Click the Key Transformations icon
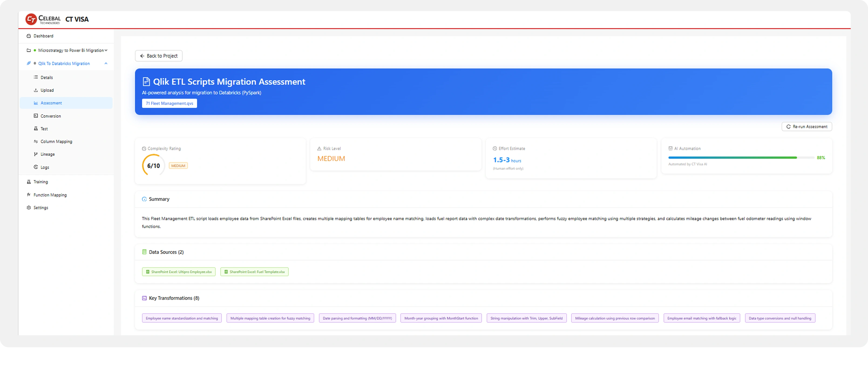This screenshot has height=371, width=868. [144, 298]
